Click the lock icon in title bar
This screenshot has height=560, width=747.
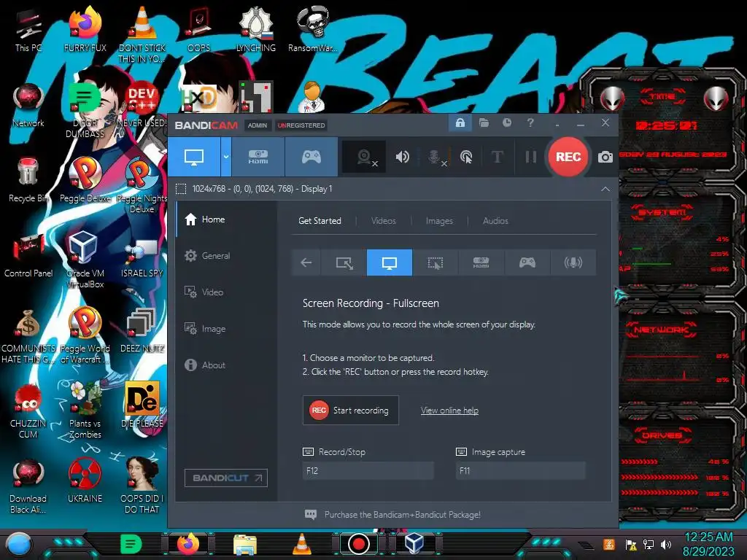[x=460, y=122]
